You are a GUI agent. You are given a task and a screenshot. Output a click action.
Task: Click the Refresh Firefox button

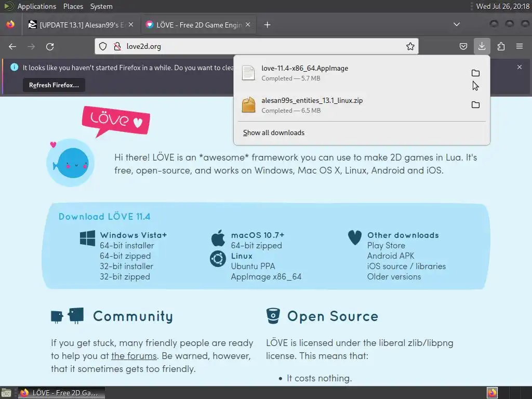[54, 85]
